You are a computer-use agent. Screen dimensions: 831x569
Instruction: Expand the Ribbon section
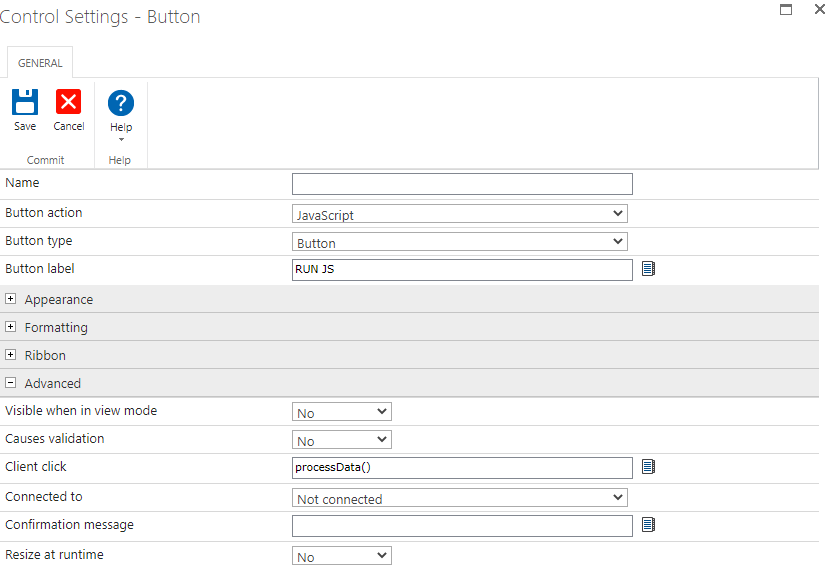point(11,355)
